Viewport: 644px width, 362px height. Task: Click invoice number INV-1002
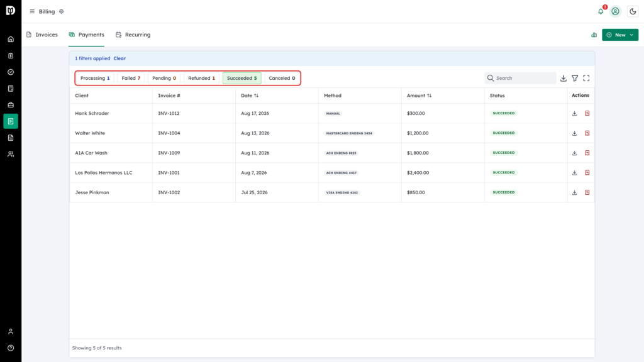(x=169, y=192)
